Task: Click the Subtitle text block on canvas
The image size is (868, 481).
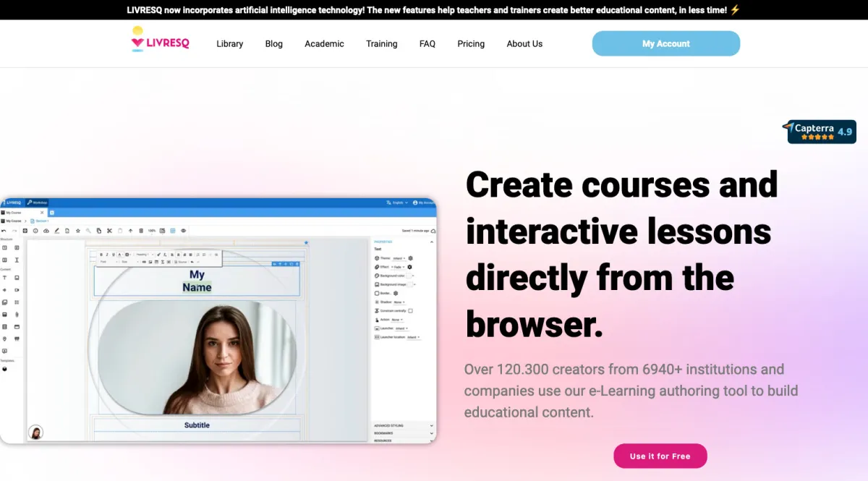Action: (197, 425)
